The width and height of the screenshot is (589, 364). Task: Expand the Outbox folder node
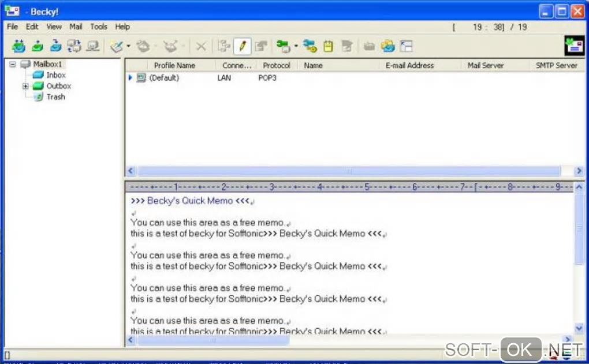click(25, 86)
